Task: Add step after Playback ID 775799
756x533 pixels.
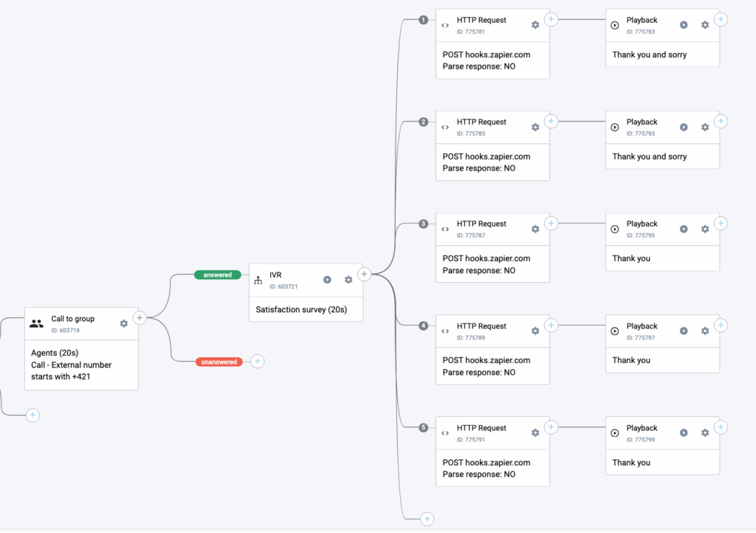Action: point(721,427)
